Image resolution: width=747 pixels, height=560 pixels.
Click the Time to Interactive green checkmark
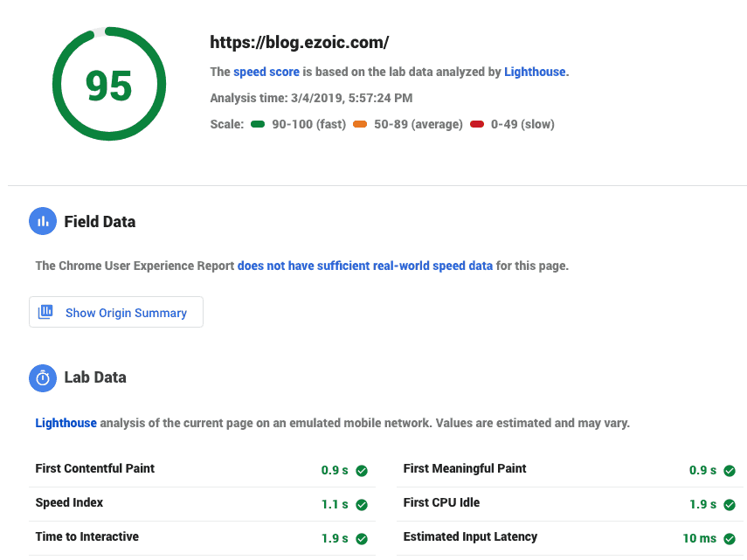point(362,538)
